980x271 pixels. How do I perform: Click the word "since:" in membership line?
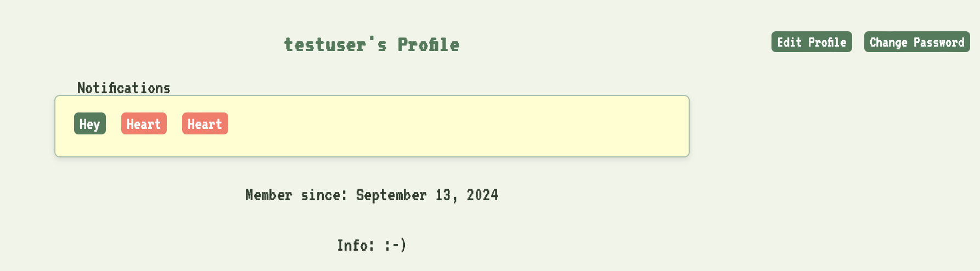(x=324, y=195)
